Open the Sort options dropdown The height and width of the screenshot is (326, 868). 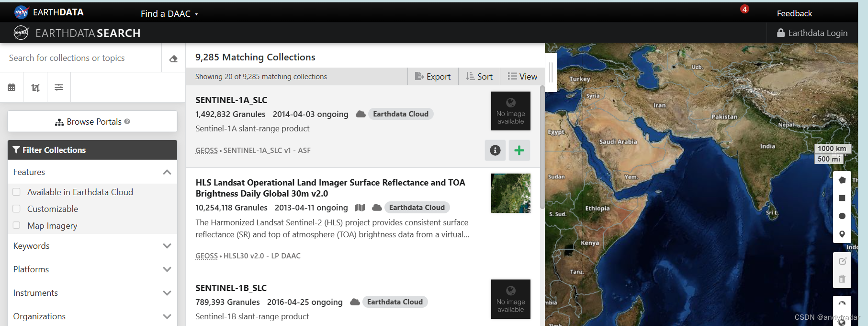479,76
